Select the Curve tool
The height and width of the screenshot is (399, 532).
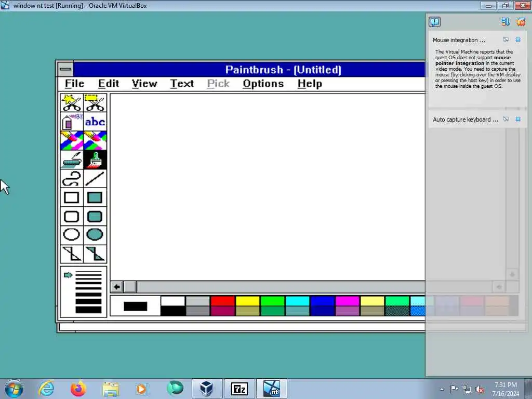(x=72, y=179)
